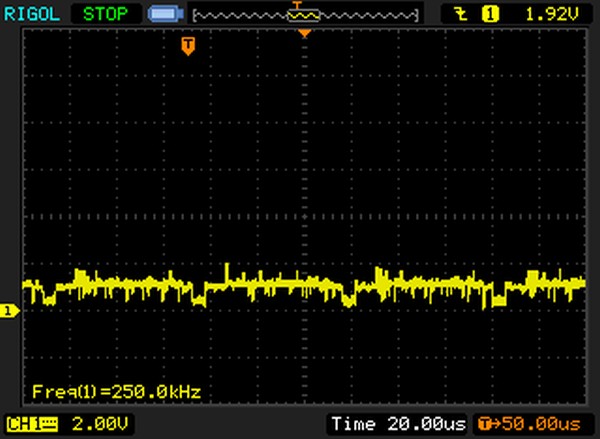Screen dimensions: 600x439
Task: Click the yellow trigger source 1 badge
Action: [490, 14]
